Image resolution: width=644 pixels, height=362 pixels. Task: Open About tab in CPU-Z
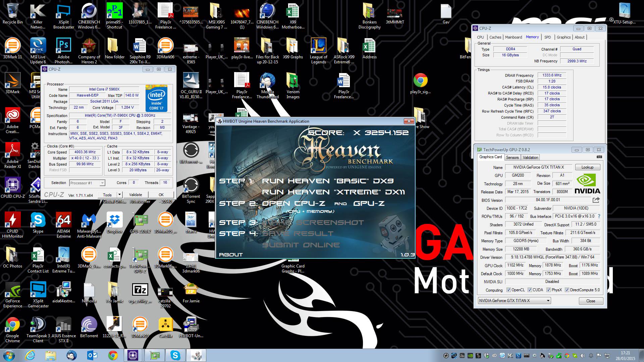[579, 37]
